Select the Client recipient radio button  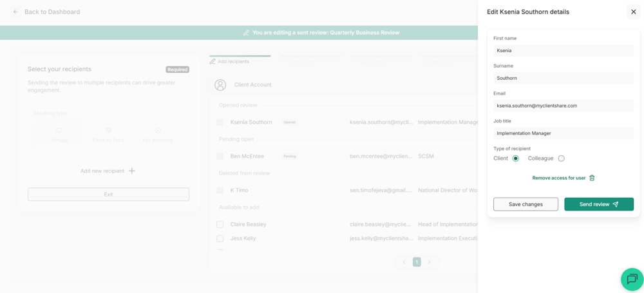tap(516, 158)
